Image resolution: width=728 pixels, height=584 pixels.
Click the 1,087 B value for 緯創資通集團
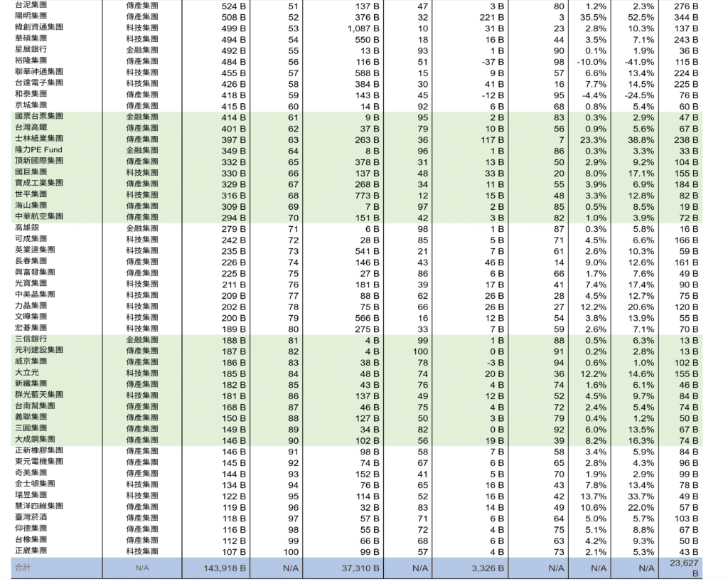click(363, 28)
